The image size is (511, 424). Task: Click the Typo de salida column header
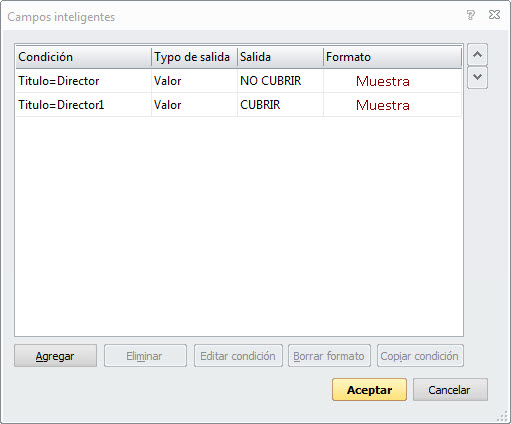coord(194,57)
